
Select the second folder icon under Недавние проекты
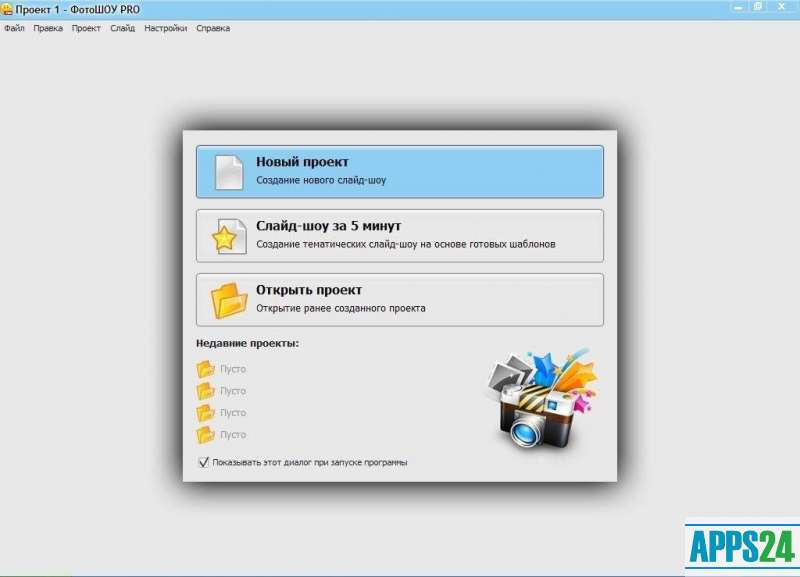point(206,391)
